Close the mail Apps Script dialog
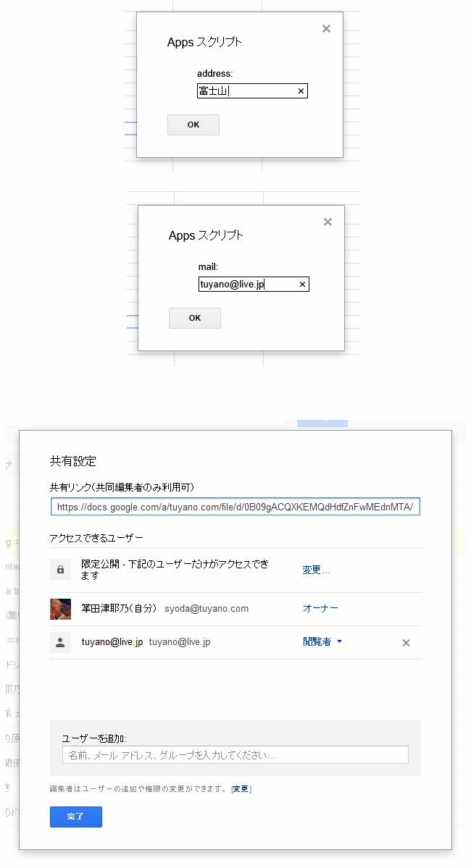Viewport: 471px width, 868px height. coord(328,222)
